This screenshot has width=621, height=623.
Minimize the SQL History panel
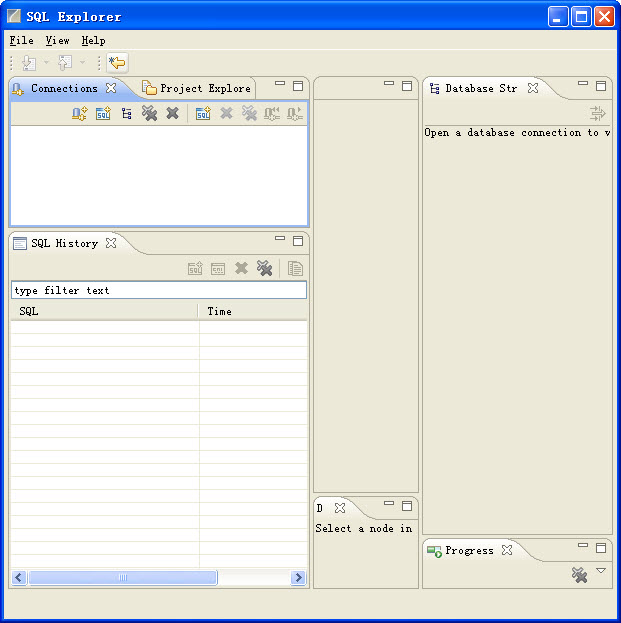pos(280,241)
